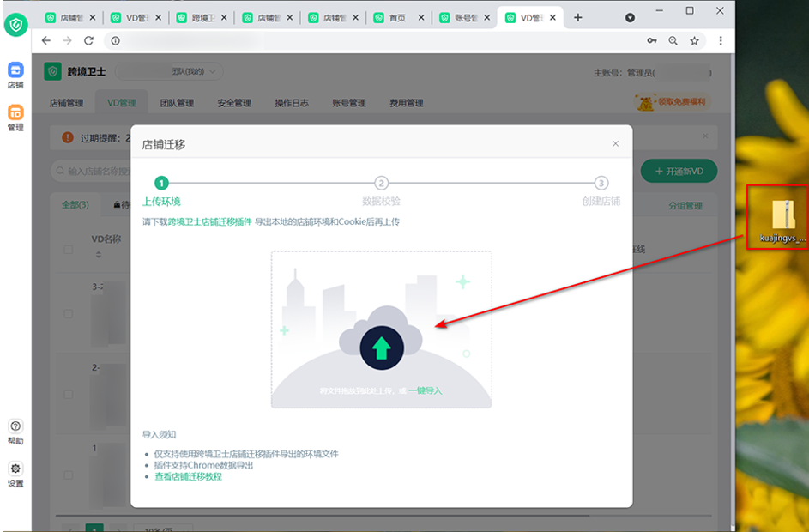
Task: Toggle the select-all checkbox in the VD table
Action: pyautogui.click(x=68, y=251)
